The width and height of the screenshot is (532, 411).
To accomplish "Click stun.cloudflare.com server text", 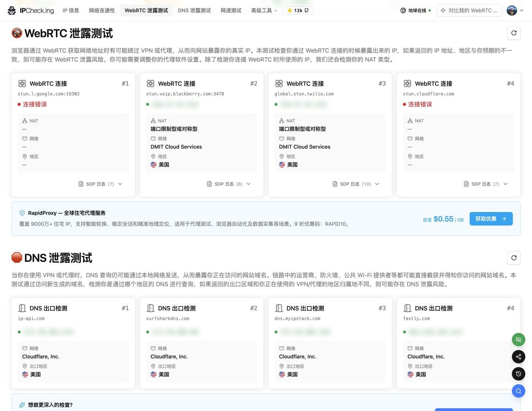I will pyautogui.click(x=429, y=94).
